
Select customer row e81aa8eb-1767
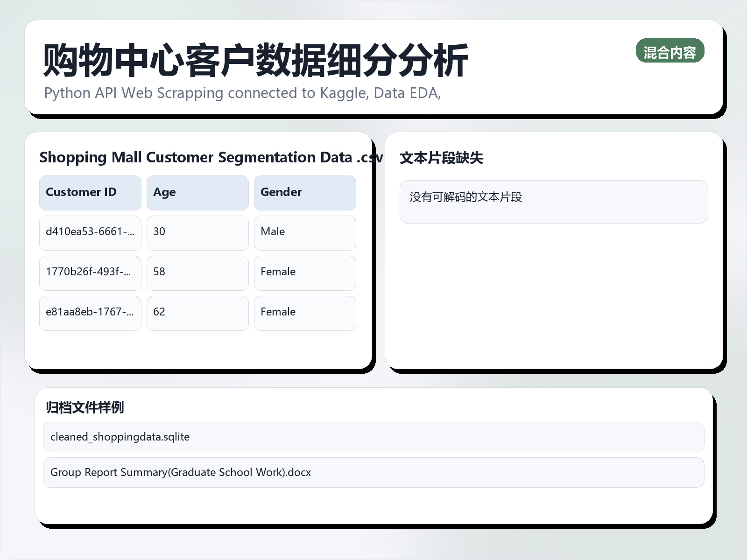tap(90, 313)
